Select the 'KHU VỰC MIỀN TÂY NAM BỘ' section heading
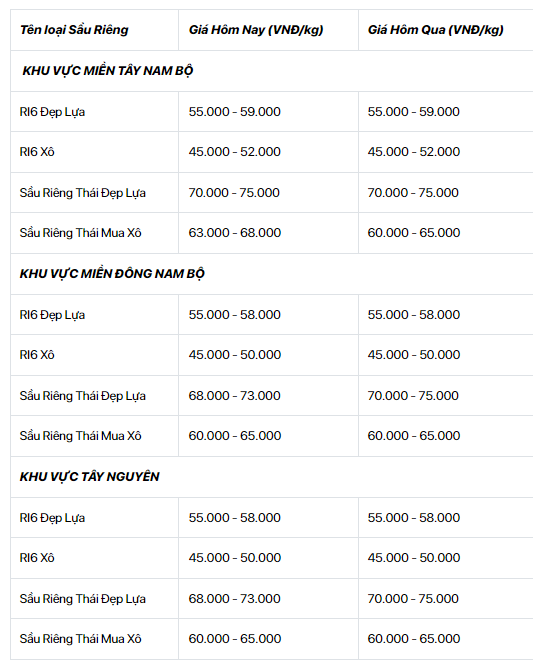This screenshot has width=533, height=672. tap(108, 71)
